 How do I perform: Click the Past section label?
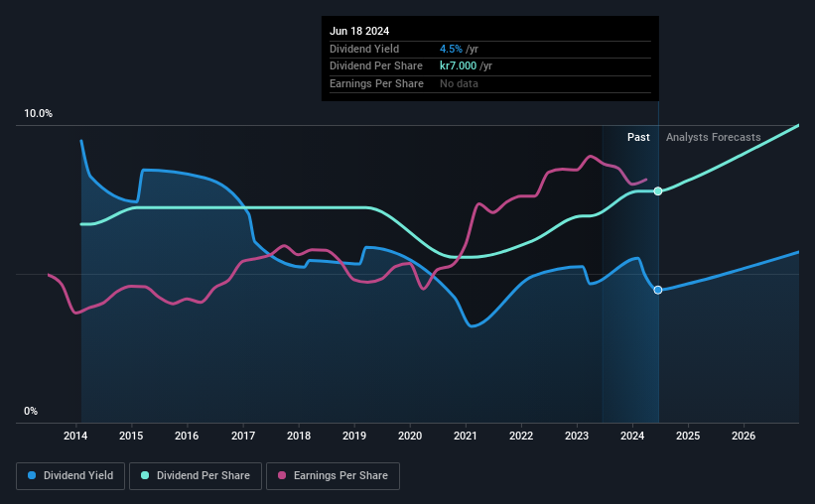[638, 137]
